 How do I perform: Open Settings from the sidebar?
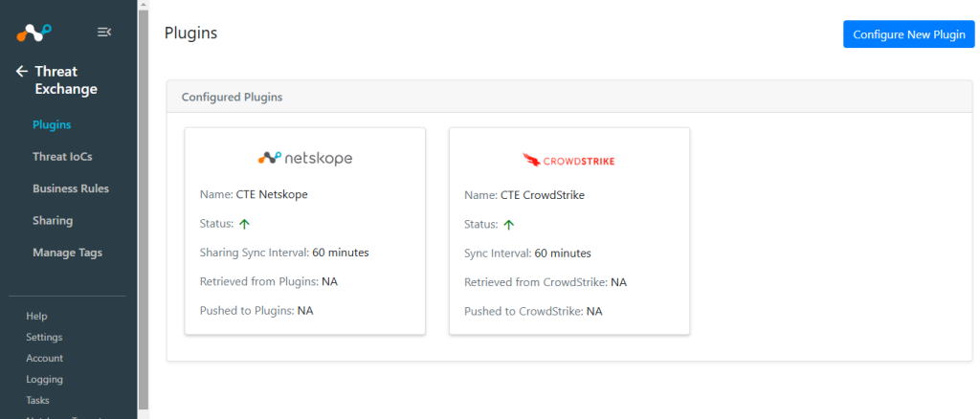(x=44, y=337)
